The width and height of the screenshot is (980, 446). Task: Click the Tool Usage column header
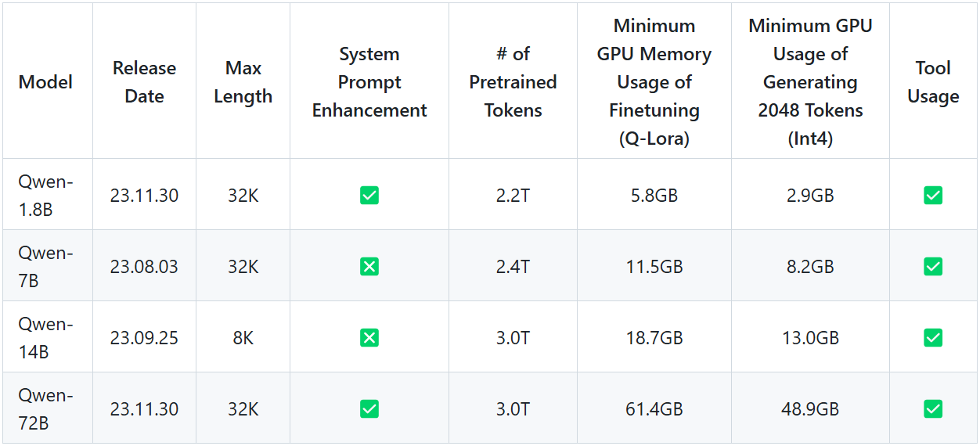pos(933,82)
